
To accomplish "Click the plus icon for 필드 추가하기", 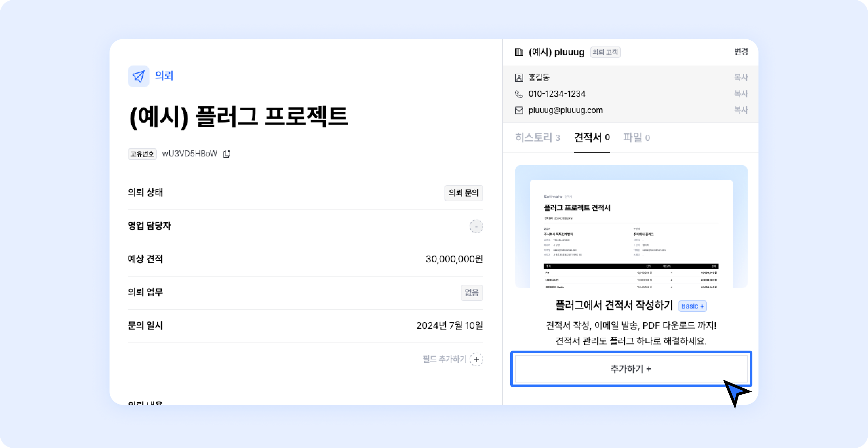I will coord(476,359).
